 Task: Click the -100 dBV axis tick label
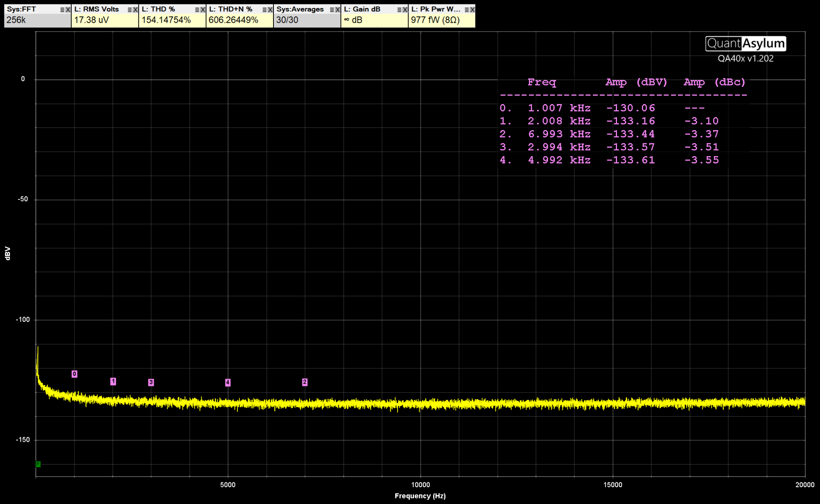coord(22,319)
